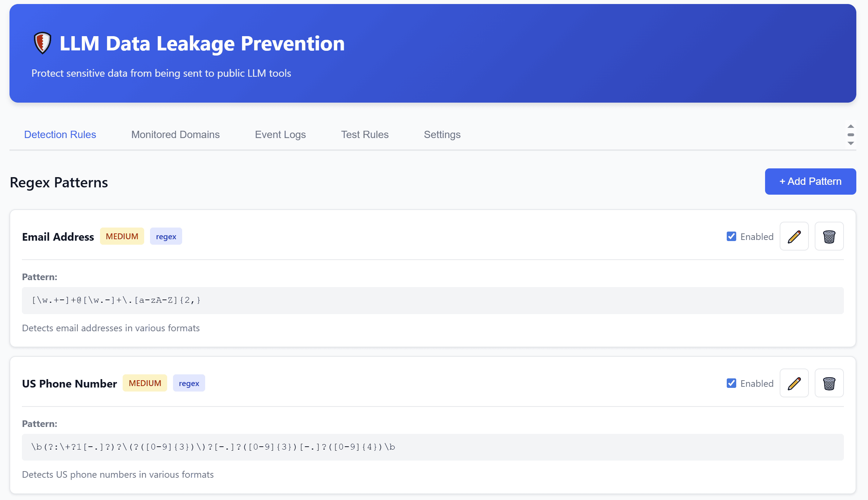Delete the Email Address pattern with trash icon
868x500 pixels.
click(x=829, y=236)
